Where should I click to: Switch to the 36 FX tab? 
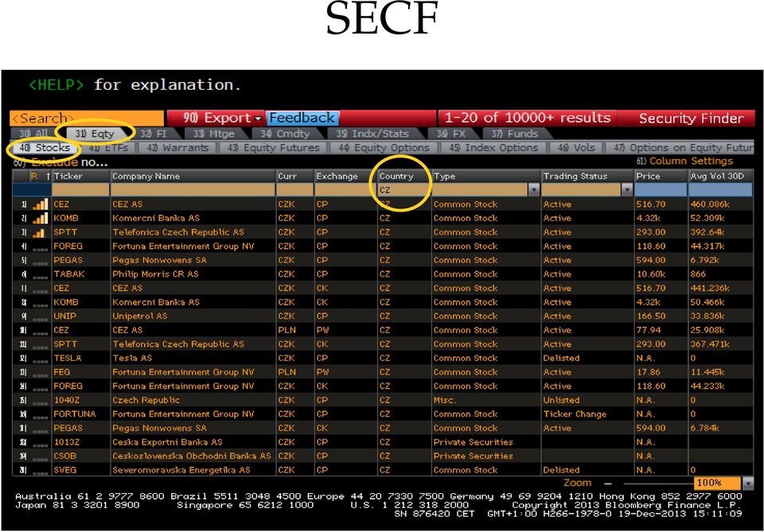450,134
